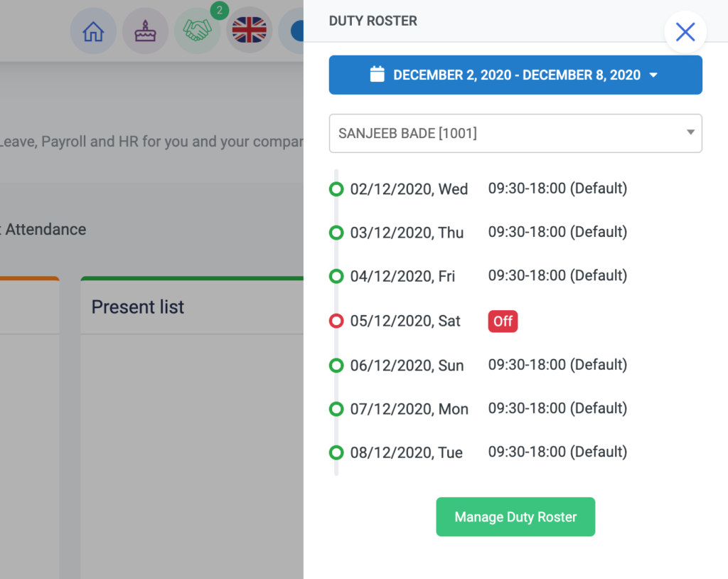Click the Present list card header
The image size is (728, 579).
pyautogui.click(x=138, y=307)
